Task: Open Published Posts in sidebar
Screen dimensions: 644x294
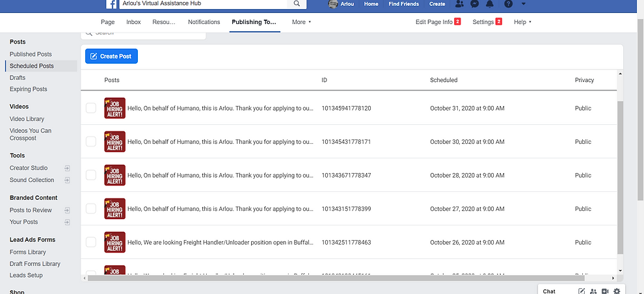Action: (31, 54)
